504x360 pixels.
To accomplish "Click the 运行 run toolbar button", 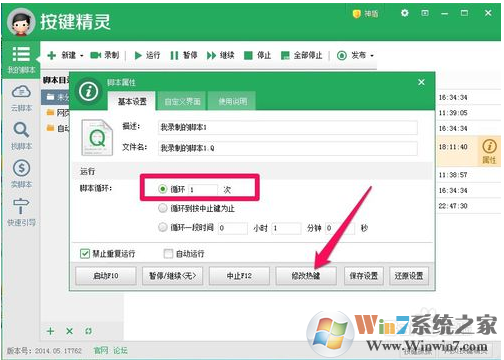I will click(x=147, y=55).
